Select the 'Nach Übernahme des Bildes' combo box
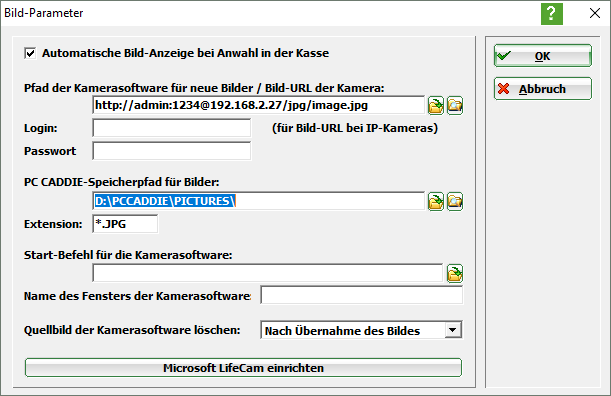The width and height of the screenshot is (611, 396). click(x=361, y=330)
